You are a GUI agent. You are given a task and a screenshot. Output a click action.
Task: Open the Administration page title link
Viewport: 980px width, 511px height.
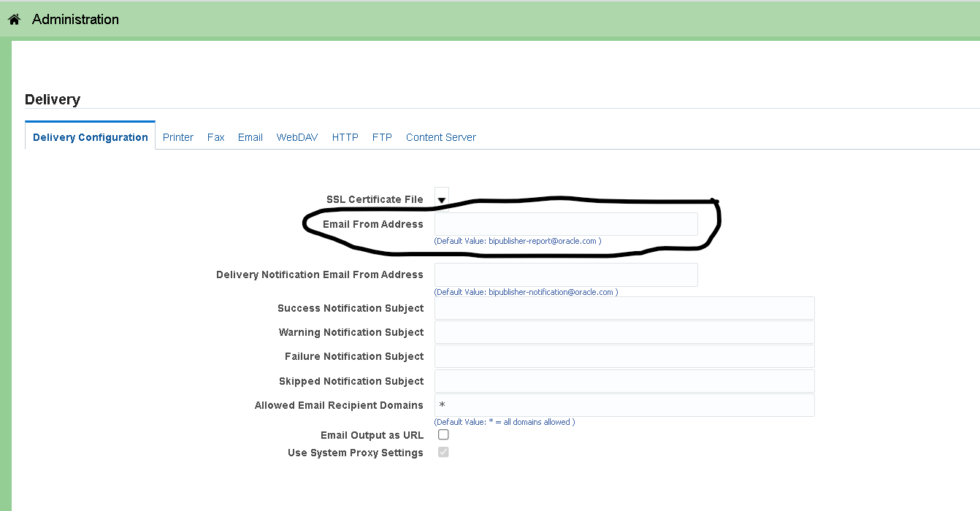[x=75, y=20]
